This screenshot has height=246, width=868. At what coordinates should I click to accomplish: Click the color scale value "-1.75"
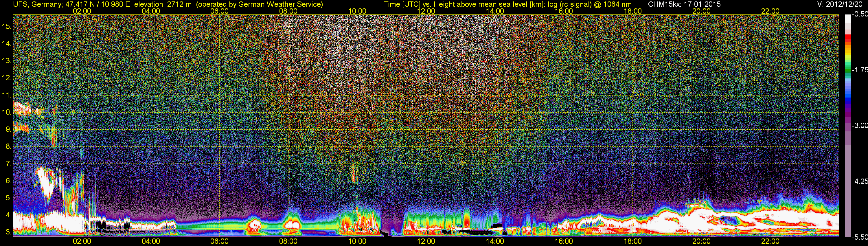click(x=860, y=70)
